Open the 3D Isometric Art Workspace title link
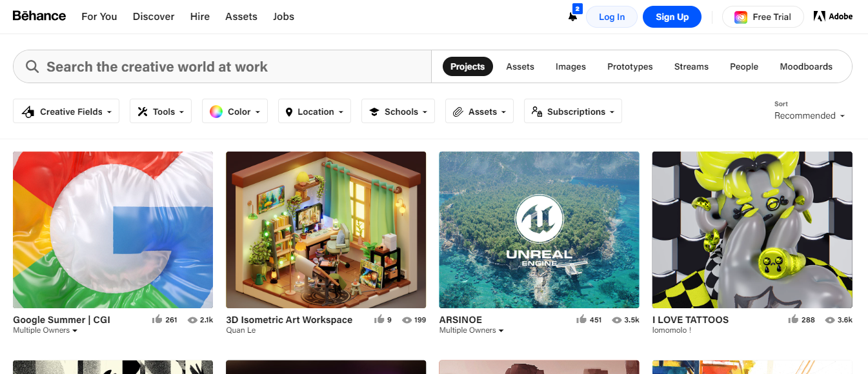 [289, 320]
